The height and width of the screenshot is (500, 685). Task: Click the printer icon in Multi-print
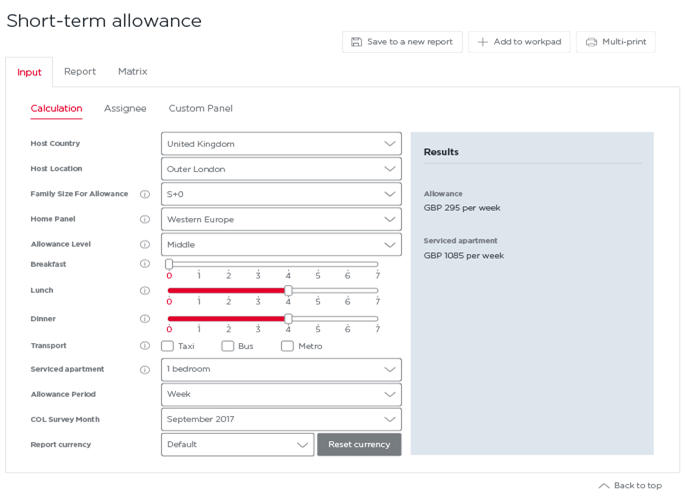[x=591, y=42]
